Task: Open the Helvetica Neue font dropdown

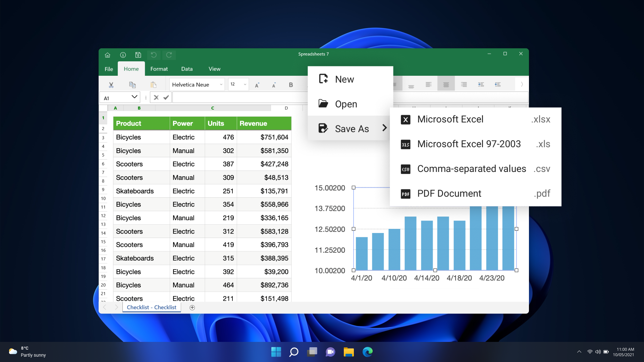Action: (x=197, y=84)
